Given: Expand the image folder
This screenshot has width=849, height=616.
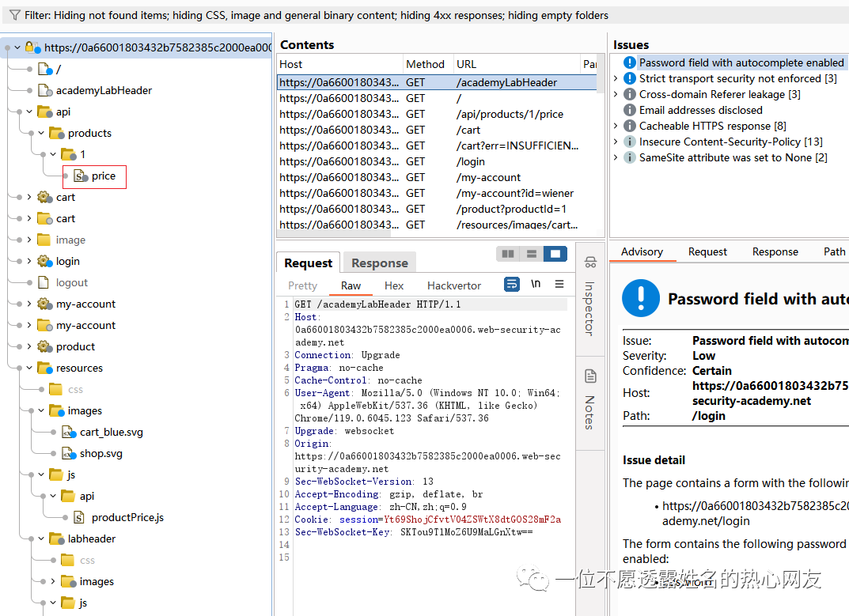Looking at the screenshot, I should 29,240.
